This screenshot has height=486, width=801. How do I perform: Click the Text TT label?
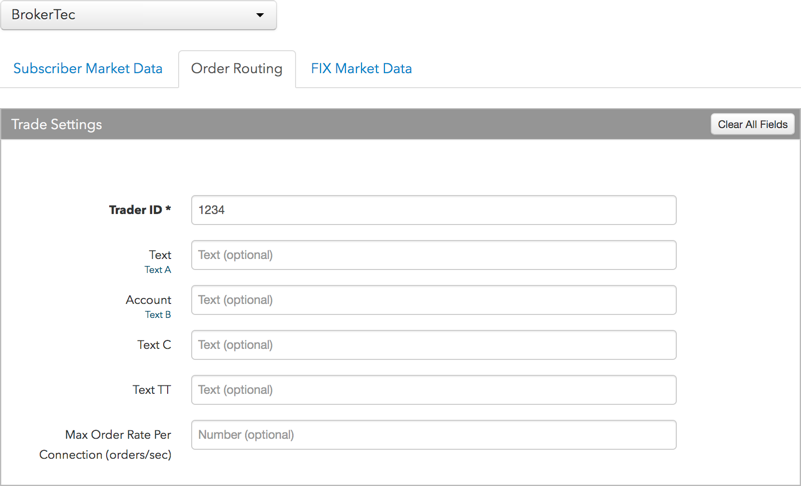pos(152,390)
